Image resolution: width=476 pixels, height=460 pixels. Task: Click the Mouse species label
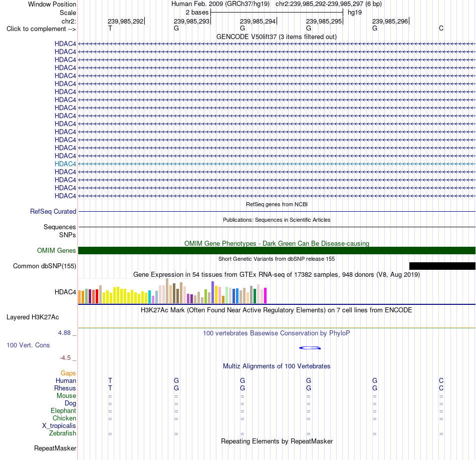coord(66,396)
